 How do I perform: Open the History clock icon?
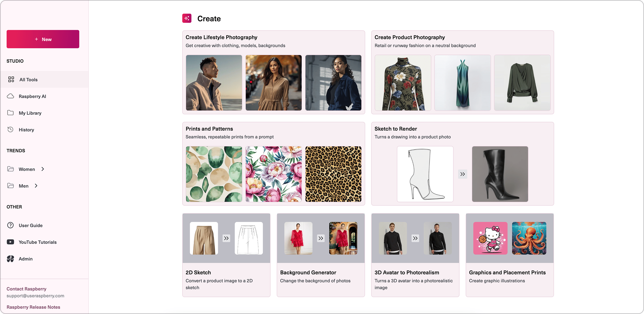click(x=10, y=130)
